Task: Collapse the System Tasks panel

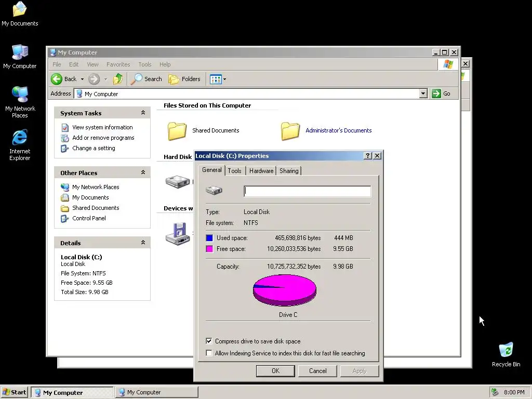Action: [x=143, y=113]
